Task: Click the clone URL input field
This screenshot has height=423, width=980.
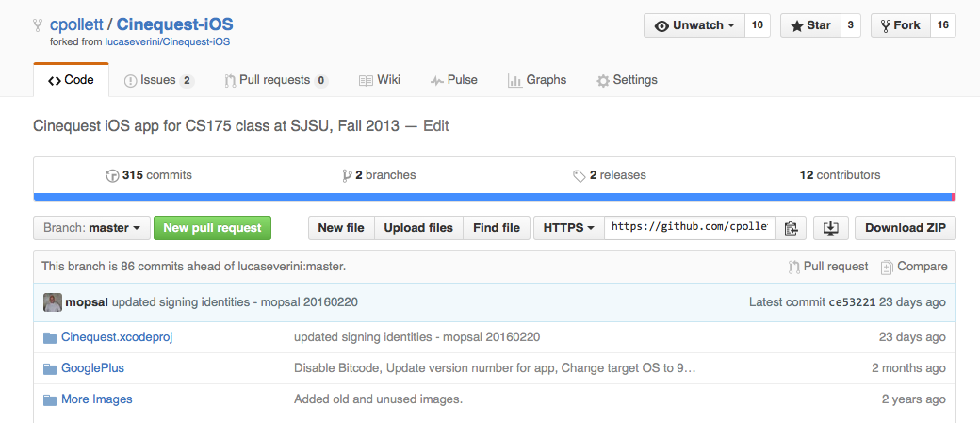Action: click(x=690, y=228)
